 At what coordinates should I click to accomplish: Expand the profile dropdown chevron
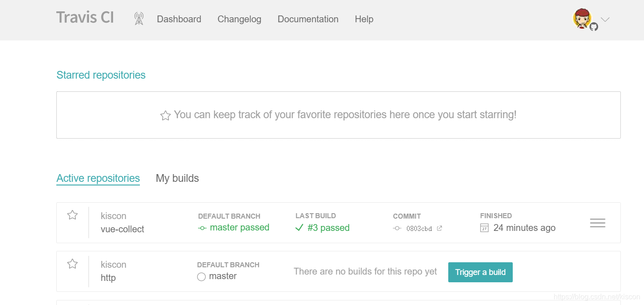tap(605, 20)
